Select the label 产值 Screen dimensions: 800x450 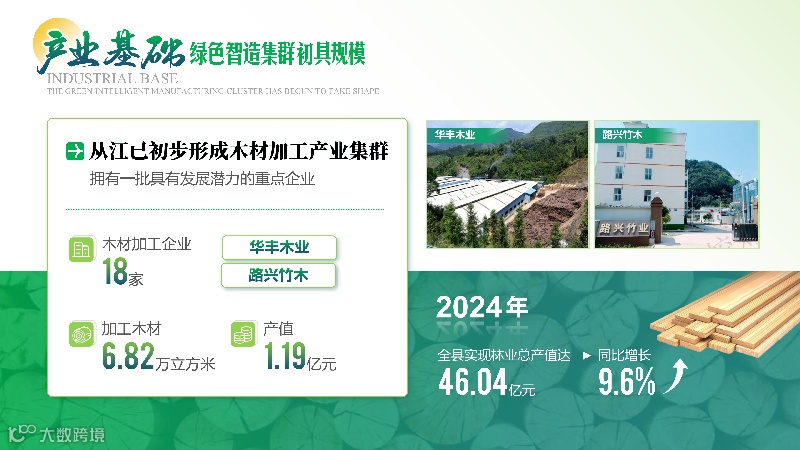tap(279, 329)
